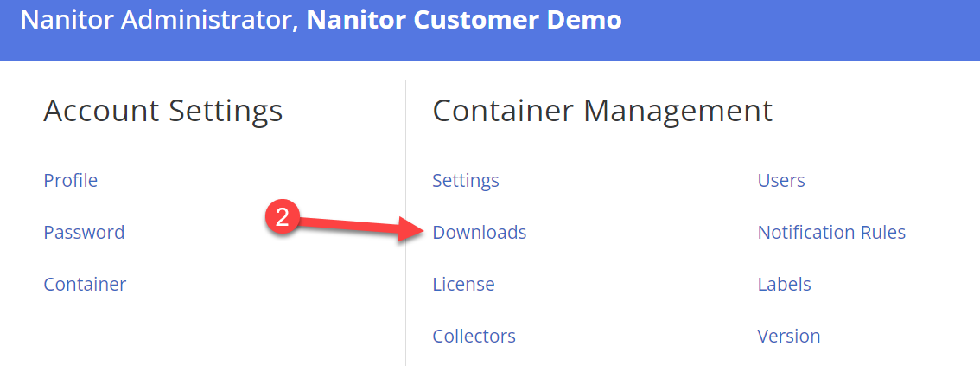
Task: Click the Container Management heading
Action: 601,111
